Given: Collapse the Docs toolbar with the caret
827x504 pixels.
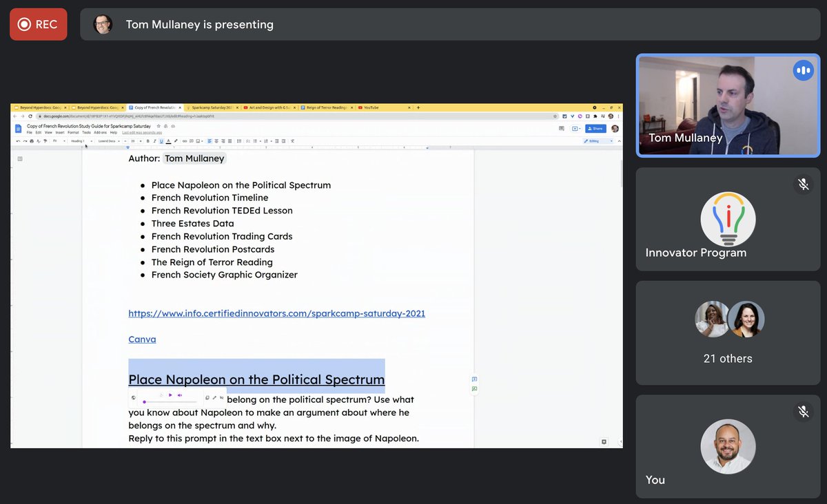Looking at the screenshot, I should (620, 141).
